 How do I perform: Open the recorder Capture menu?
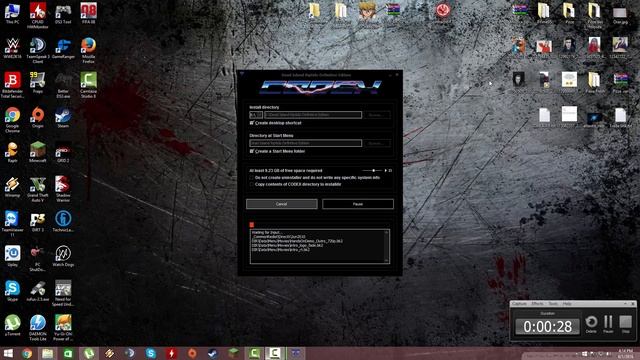coord(519,304)
